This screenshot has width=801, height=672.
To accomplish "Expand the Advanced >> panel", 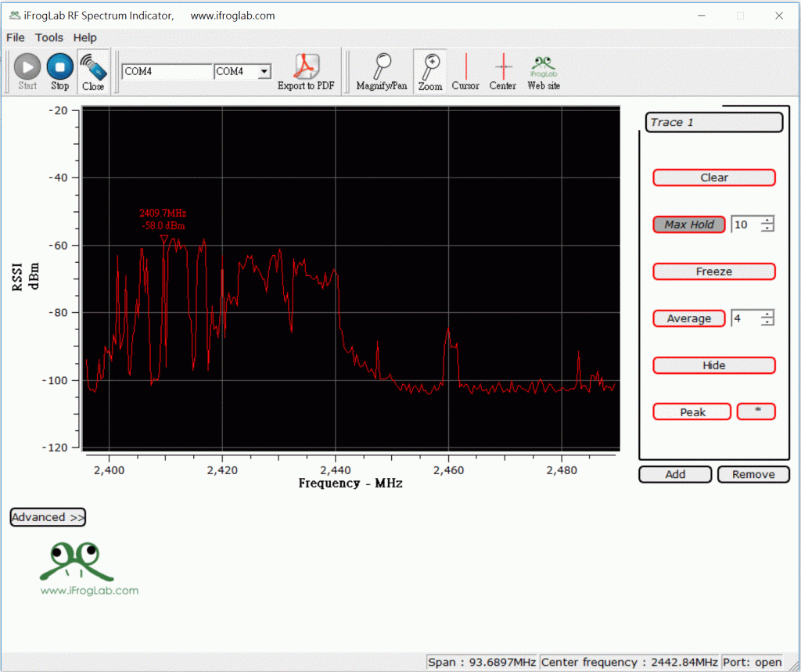I will click(48, 517).
